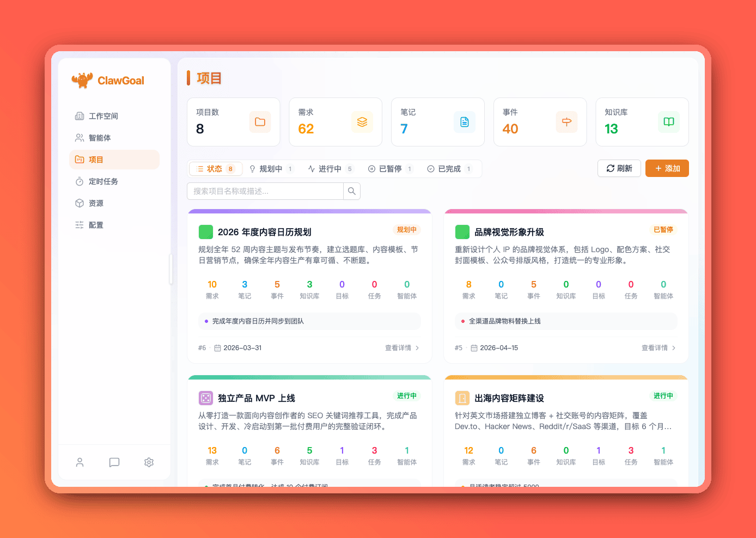756x538 pixels.
Task: Click green icon of 品牌视觉形象升级
Action: point(462,232)
